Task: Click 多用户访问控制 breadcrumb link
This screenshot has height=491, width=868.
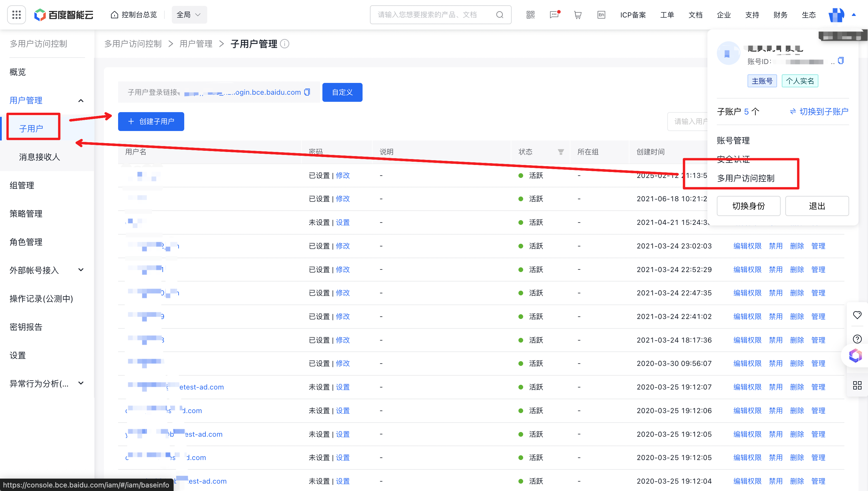Action: point(133,44)
